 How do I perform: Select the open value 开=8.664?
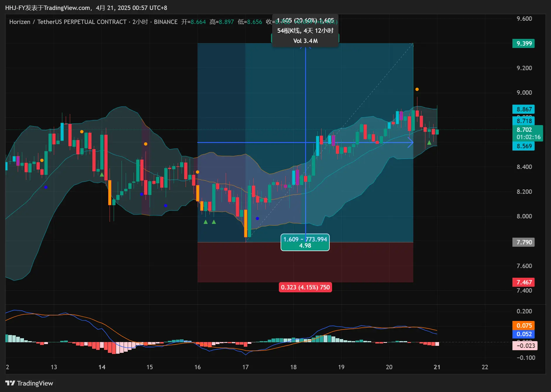[x=194, y=22]
